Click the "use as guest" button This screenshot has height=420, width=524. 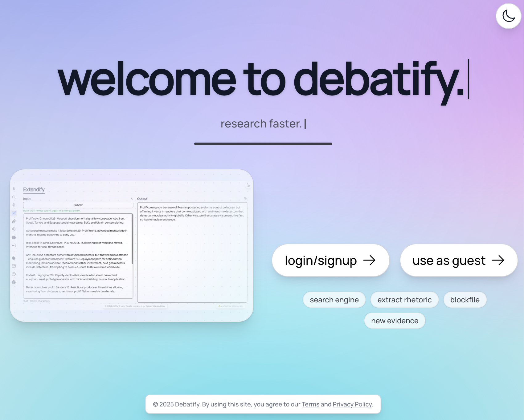tap(458, 260)
